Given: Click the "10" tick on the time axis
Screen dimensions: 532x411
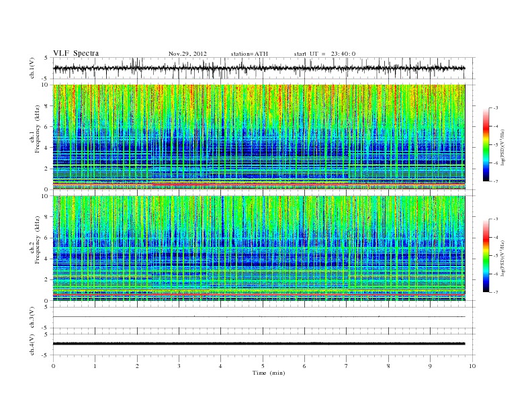Looking at the screenshot, I should pyautogui.click(x=472, y=366).
